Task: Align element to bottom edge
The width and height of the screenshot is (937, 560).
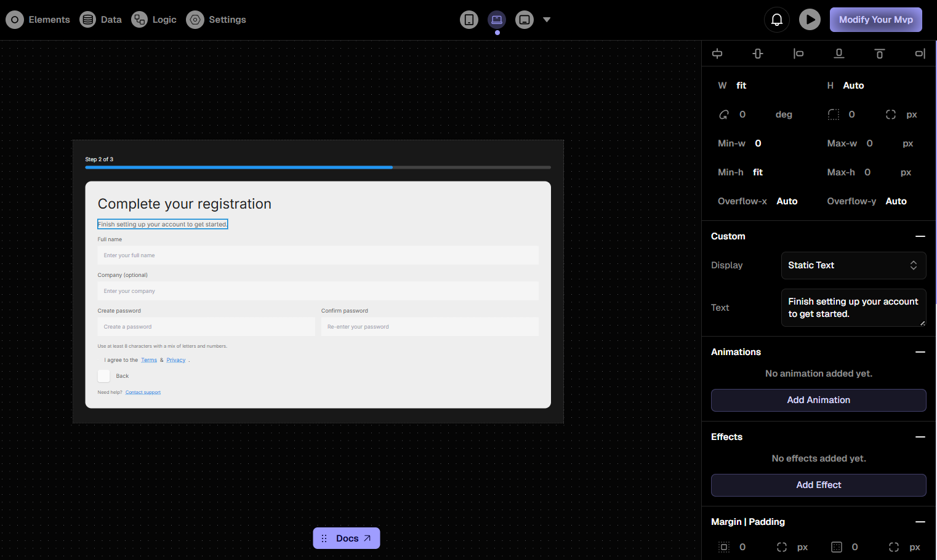Action: point(839,54)
